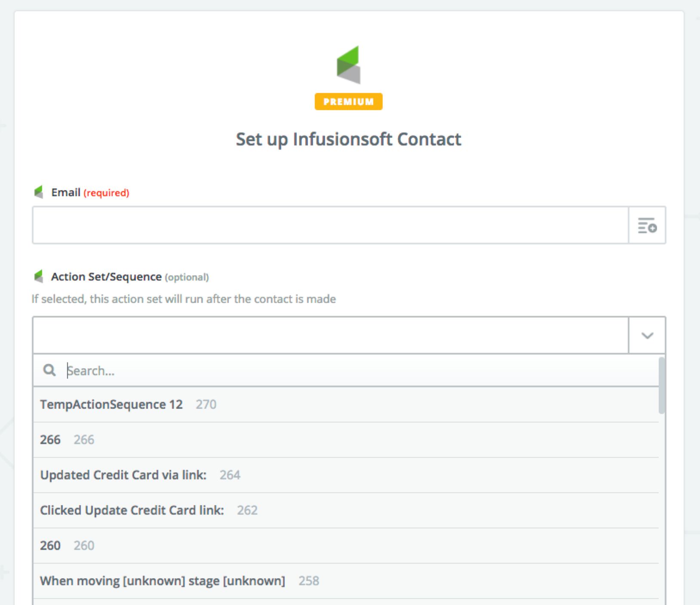
Task: Collapse the Action Set/Sequence dropdown using the chevron
Action: [647, 336]
